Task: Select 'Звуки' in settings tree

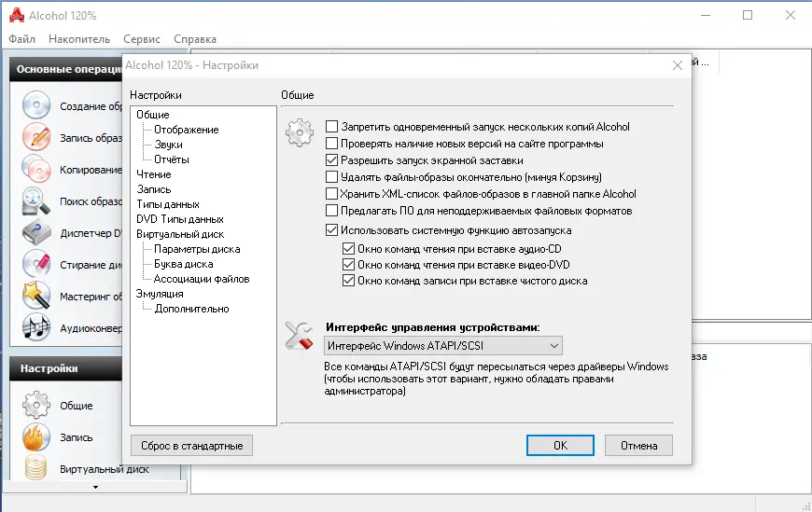Action: point(168,145)
